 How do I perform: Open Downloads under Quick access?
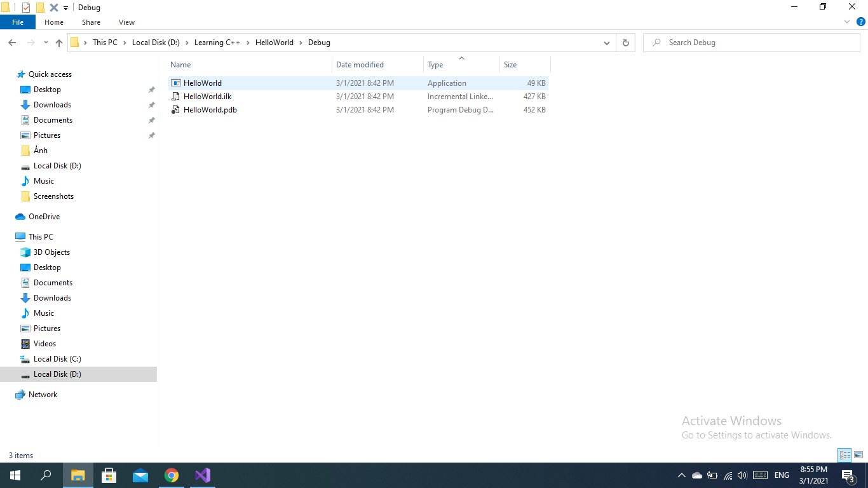point(52,105)
